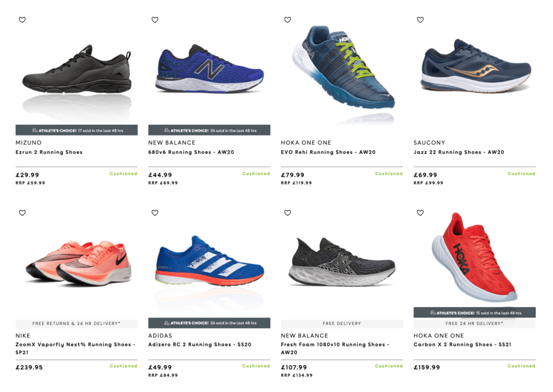Favorite the Mizuno Ezrun 2 with heart icon

click(x=22, y=20)
